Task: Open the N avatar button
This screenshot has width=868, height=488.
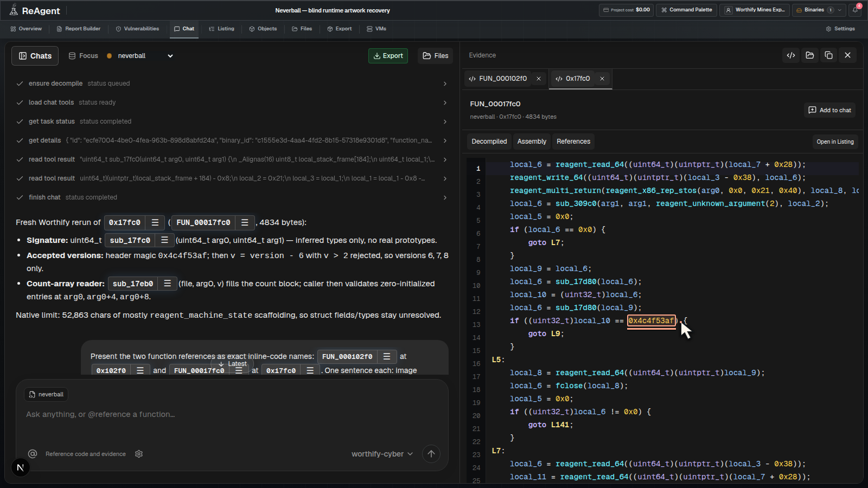Action: click(x=20, y=467)
